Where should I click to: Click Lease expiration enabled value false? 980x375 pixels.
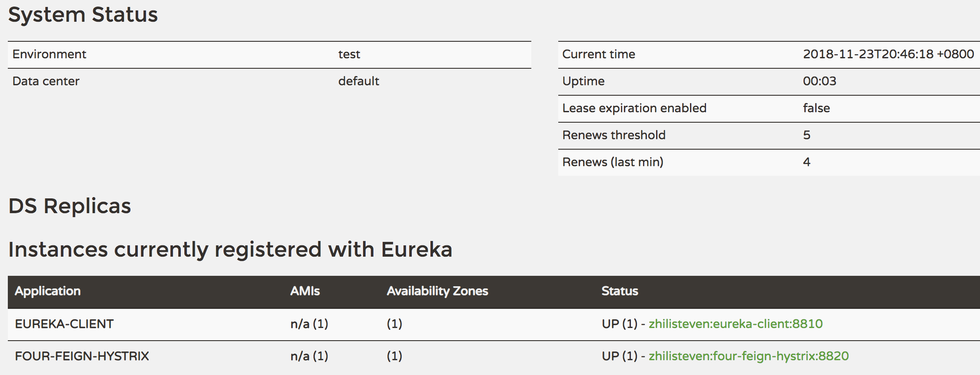point(816,108)
